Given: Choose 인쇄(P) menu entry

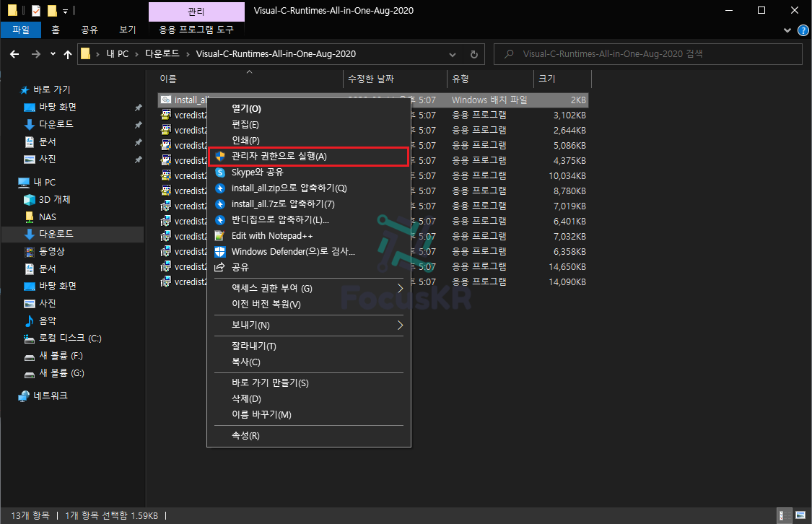Looking at the screenshot, I should pyautogui.click(x=309, y=140).
